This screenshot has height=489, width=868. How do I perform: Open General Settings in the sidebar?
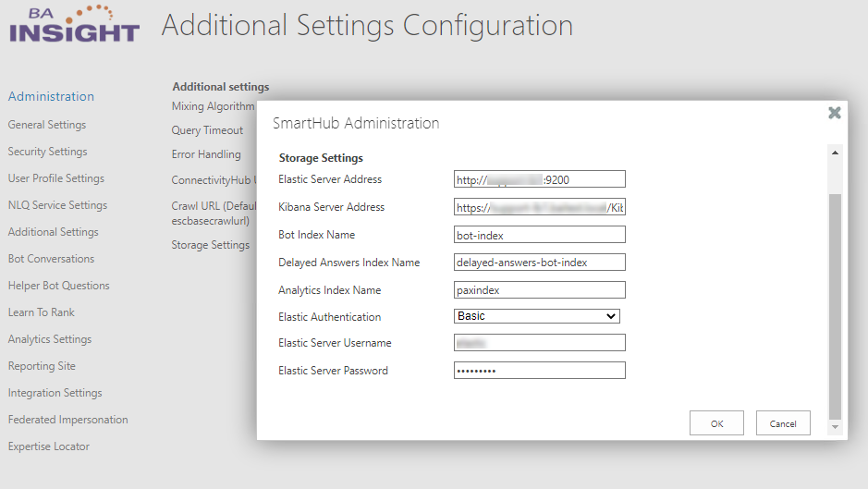click(x=47, y=125)
